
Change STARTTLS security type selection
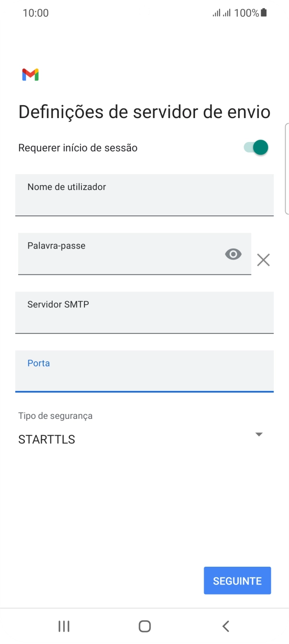(46, 439)
